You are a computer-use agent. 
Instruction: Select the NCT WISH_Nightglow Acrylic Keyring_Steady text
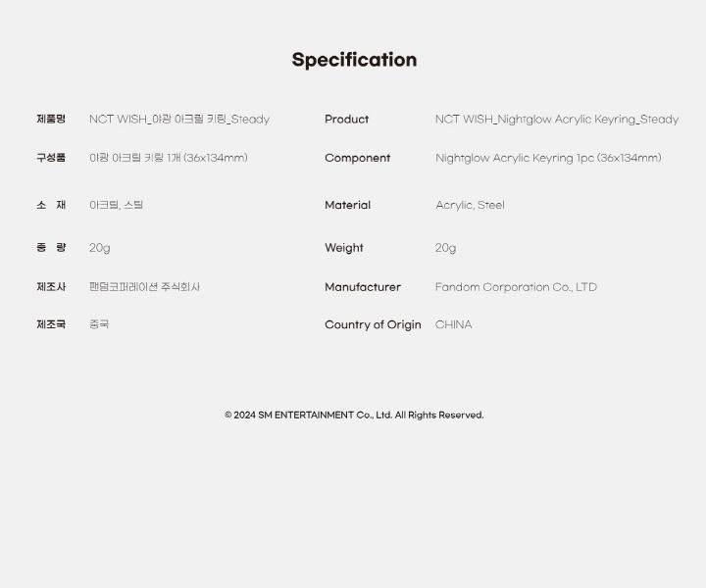tap(557, 120)
